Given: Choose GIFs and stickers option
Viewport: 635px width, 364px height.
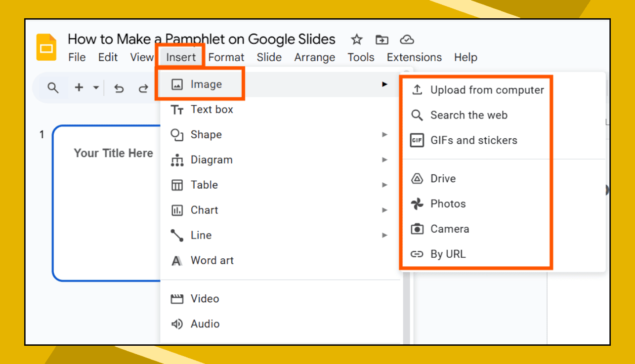Looking at the screenshot, I should tap(473, 140).
